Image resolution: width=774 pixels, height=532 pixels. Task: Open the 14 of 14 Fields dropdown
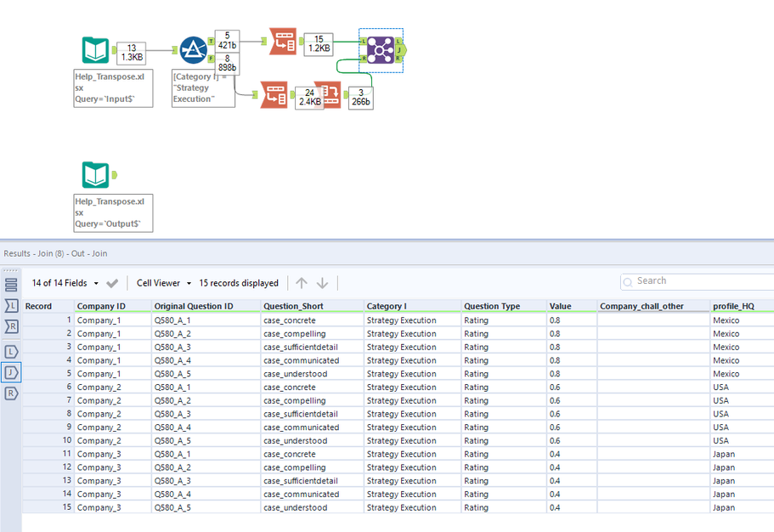tap(65, 283)
